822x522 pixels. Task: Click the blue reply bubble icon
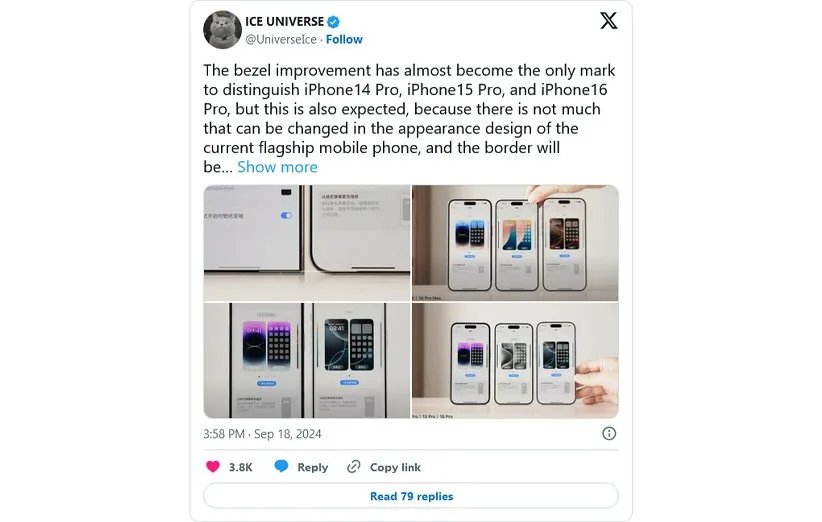click(282, 466)
